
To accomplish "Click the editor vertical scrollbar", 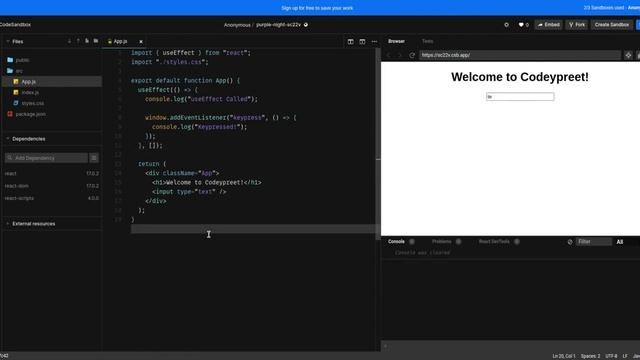I will (x=378, y=143).
